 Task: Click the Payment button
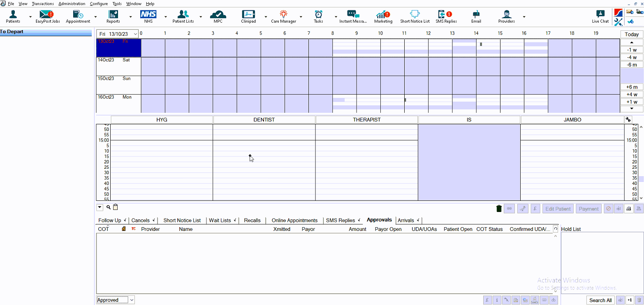pyautogui.click(x=588, y=209)
